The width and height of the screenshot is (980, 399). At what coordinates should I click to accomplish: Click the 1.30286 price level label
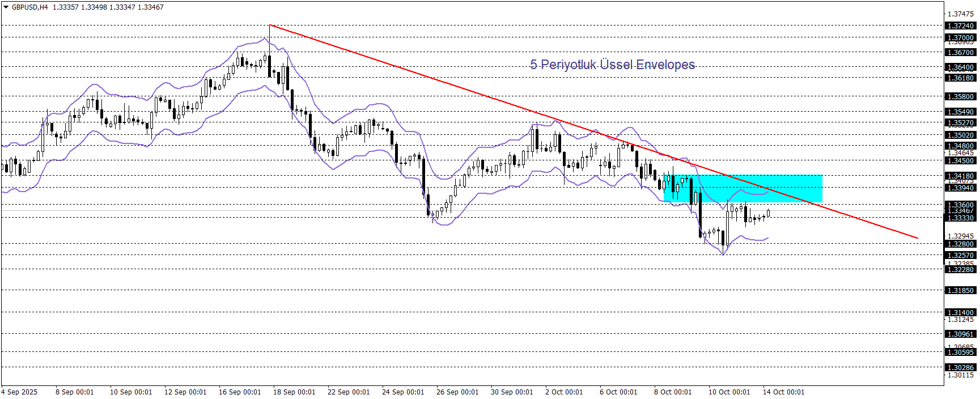(960, 367)
